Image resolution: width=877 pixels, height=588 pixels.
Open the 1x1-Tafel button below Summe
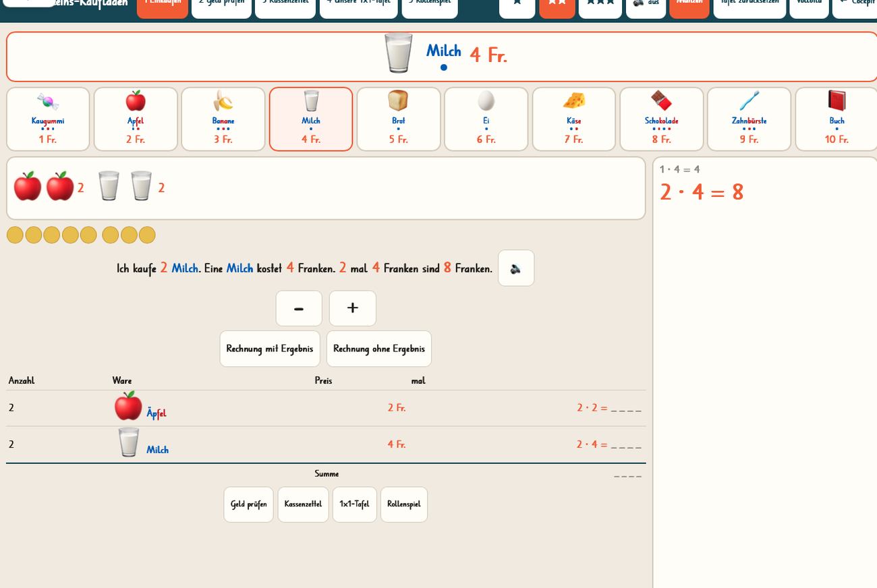(x=355, y=504)
